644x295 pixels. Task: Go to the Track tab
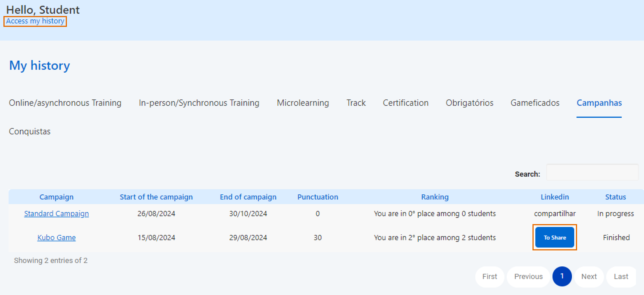356,103
